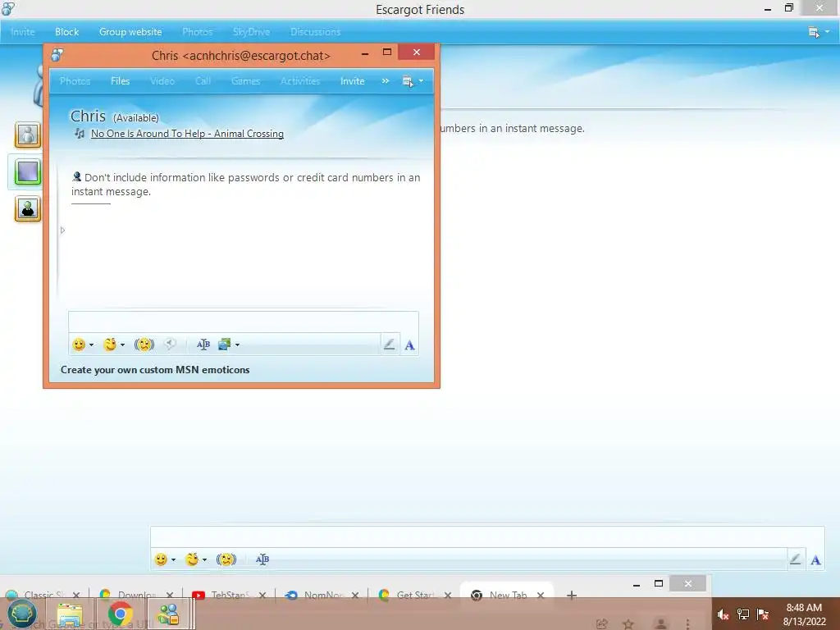Click Photos in the Chris chat toolbar

(x=75, y=81)
